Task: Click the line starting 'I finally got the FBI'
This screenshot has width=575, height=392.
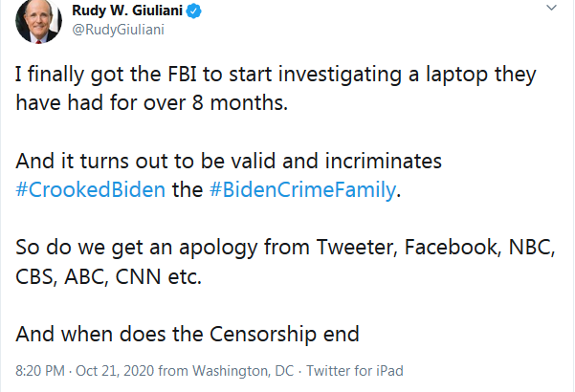Action: click(276, 76)
